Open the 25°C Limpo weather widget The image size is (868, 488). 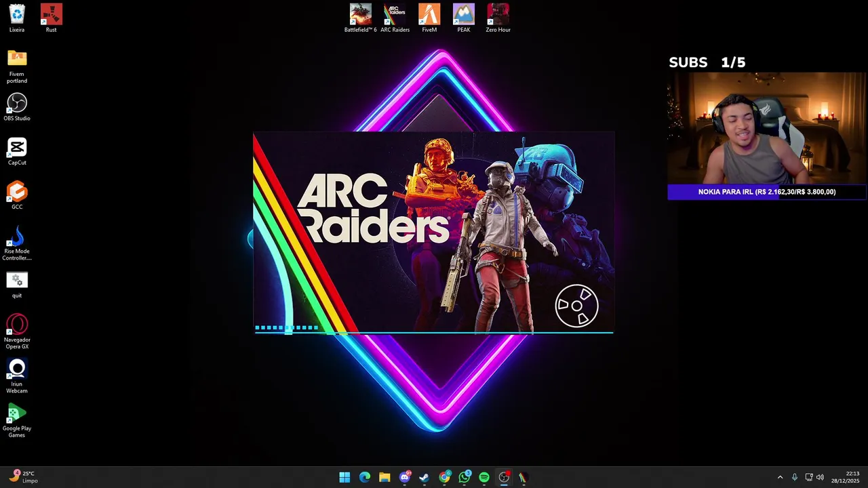click(x=24, y=477)
